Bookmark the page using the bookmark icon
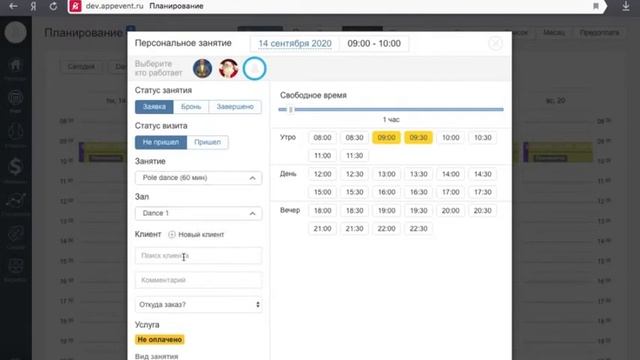Image resolution: width=640 pixels, height=360 pixels. [x=596, y=6]
